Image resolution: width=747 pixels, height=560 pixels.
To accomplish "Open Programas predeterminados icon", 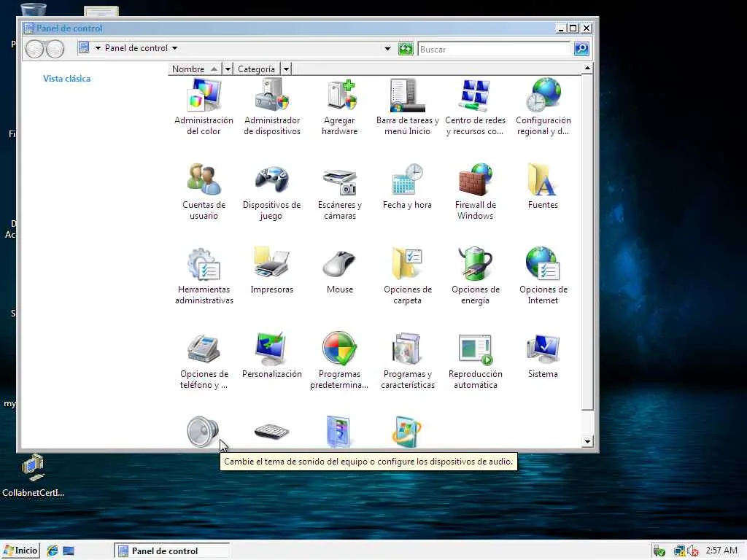I will (339, 349).
